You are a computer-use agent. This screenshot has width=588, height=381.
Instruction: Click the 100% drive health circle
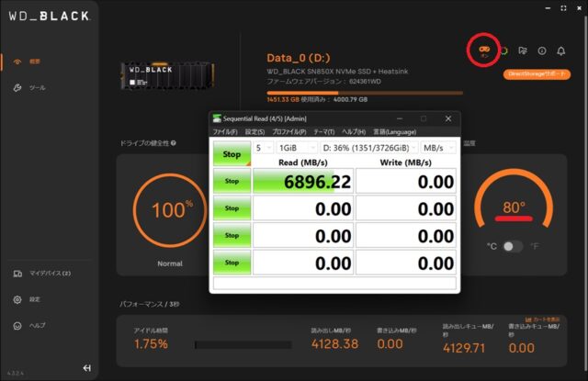(x=170, y=210)
